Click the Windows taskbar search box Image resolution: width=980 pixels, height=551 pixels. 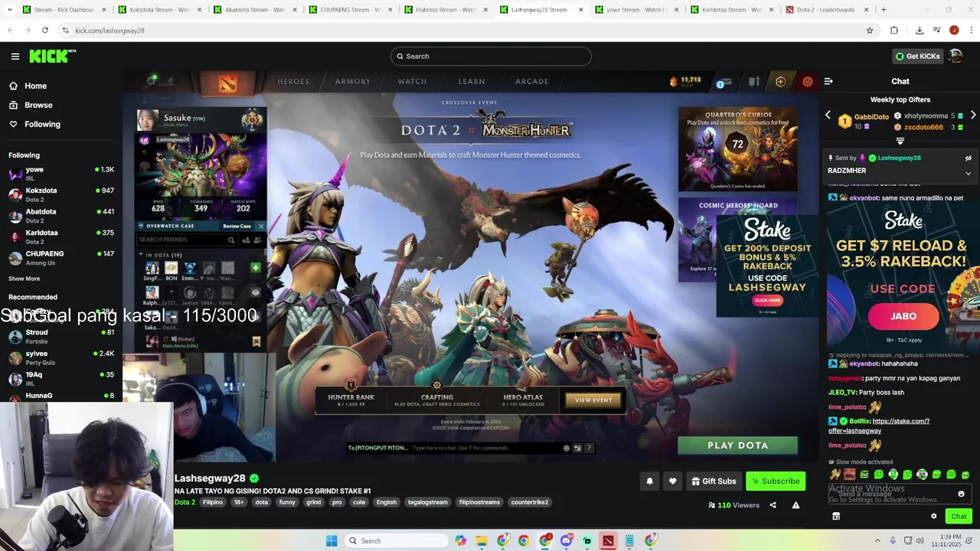coord(395,541)
